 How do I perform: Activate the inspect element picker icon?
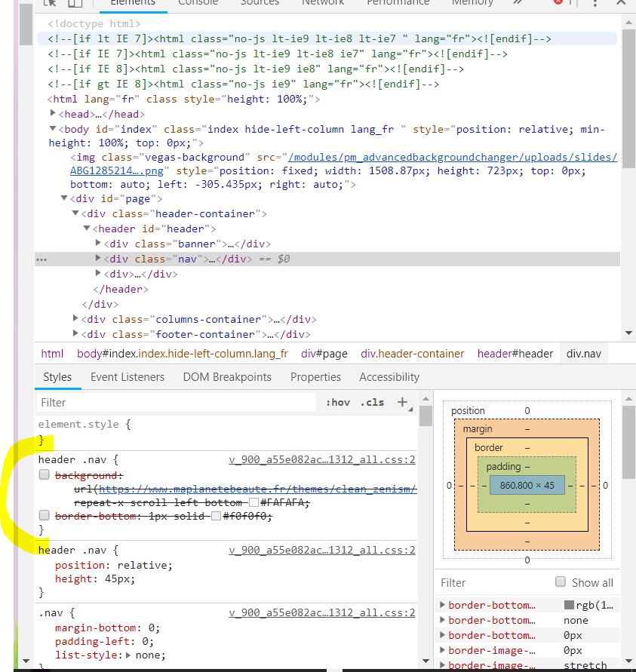coord(50,3)
